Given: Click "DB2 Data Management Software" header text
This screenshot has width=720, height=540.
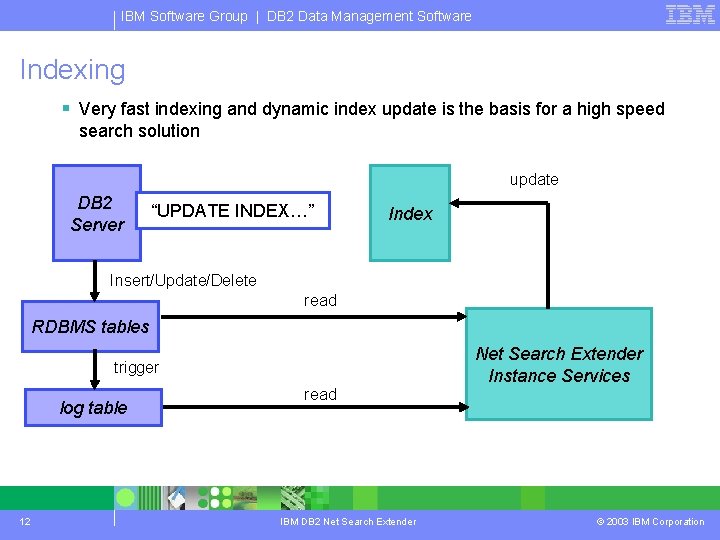Looking at the screenshot, I should [369, 16].
